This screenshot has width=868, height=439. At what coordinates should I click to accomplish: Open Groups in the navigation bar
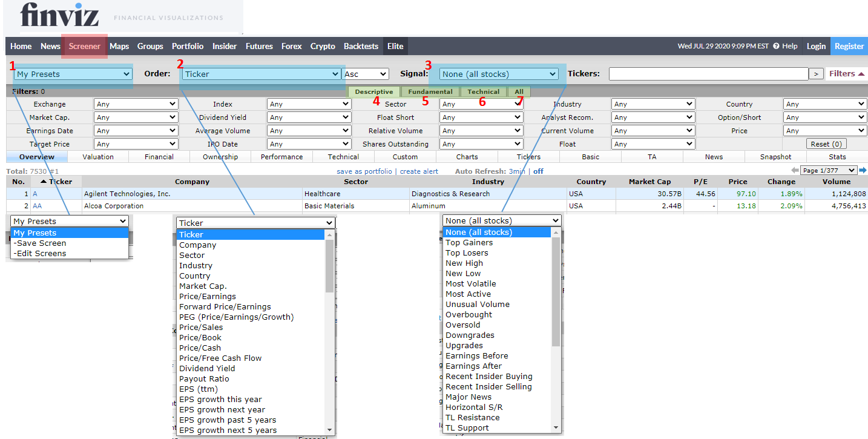coord(150,46)
